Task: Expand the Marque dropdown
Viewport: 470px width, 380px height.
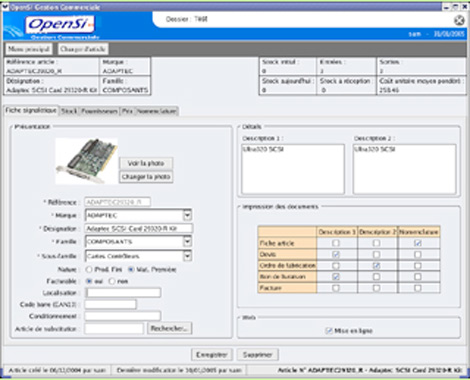Action: (x=187, y=215)
